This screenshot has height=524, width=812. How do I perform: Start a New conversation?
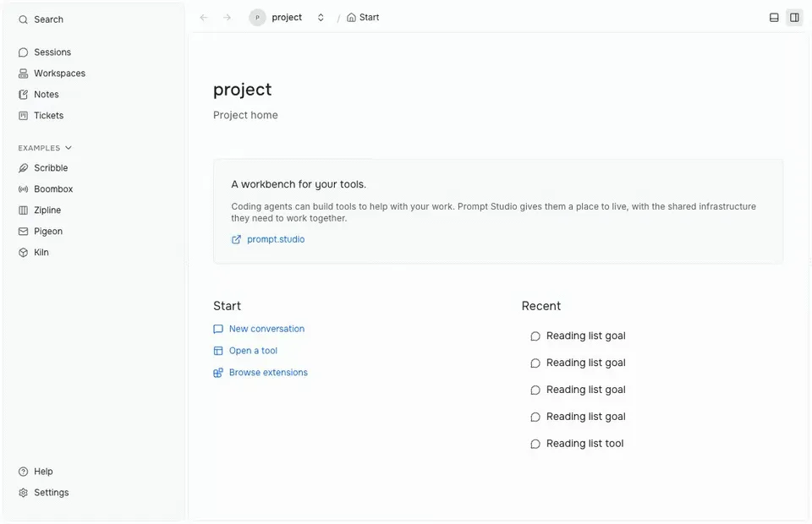tap(266, 329)
